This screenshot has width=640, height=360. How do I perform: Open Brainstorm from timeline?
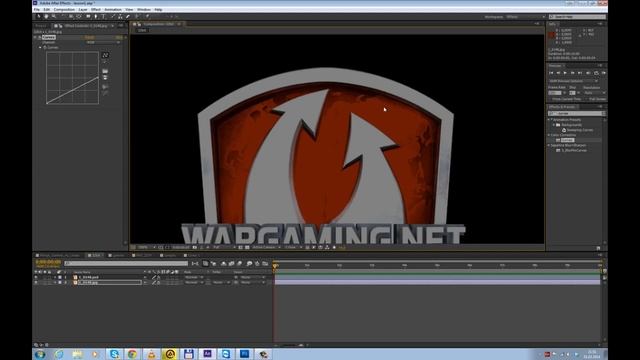tap(249, 264)
